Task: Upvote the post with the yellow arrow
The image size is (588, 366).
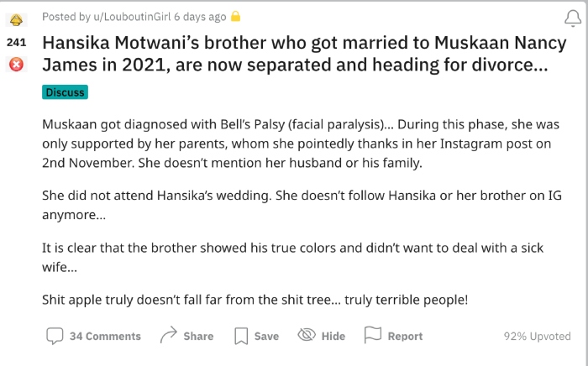Action: click(x=16, y=18)
